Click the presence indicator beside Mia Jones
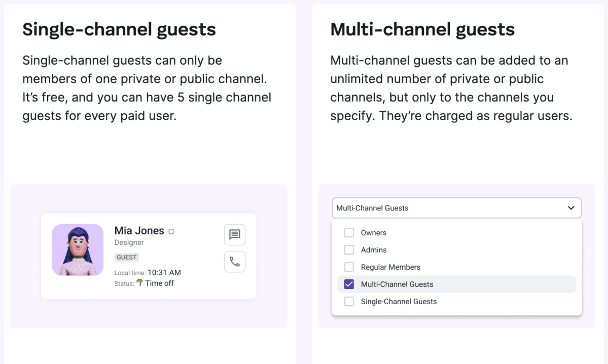Screen dimensions: 608x364 (170, 231)
